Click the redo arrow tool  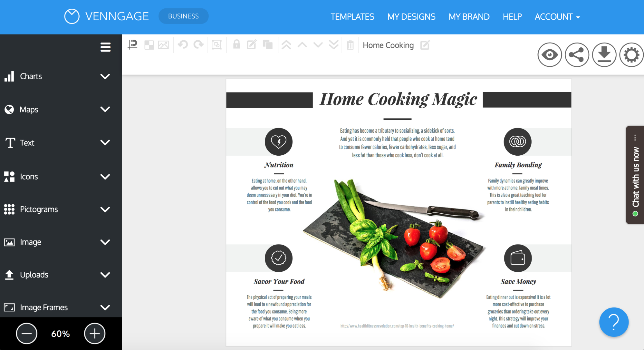[x=198, y=45]
